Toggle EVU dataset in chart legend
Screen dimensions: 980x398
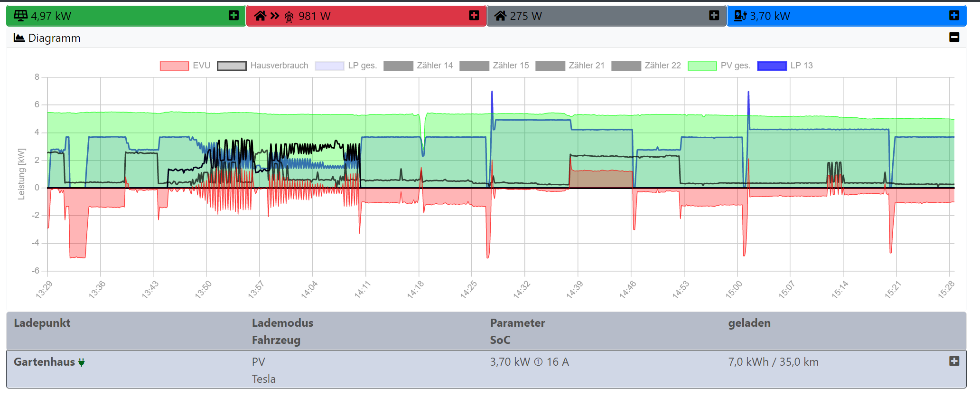pos(185,66)
